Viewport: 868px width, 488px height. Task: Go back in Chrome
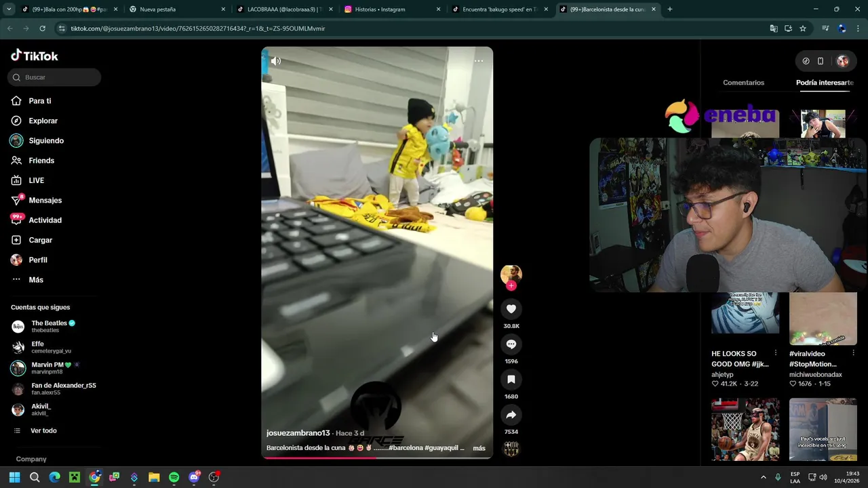(x=9, y=28)
